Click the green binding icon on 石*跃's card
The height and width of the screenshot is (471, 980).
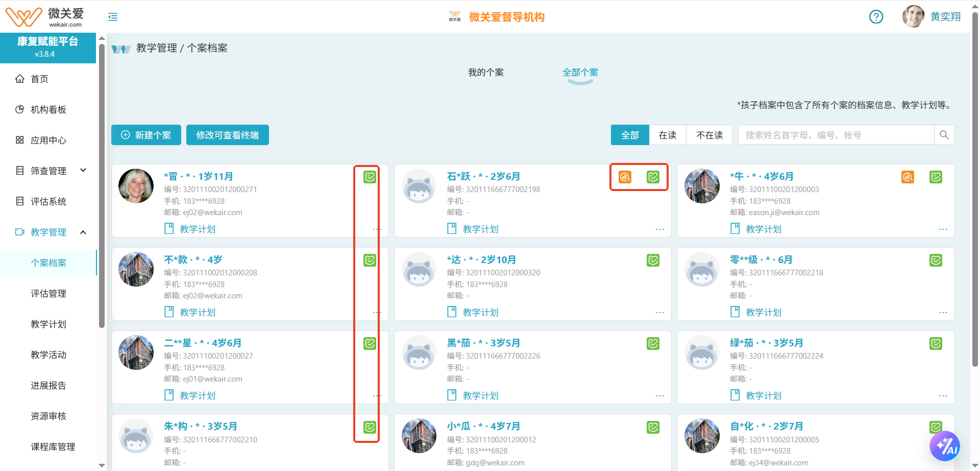point(653,177)
